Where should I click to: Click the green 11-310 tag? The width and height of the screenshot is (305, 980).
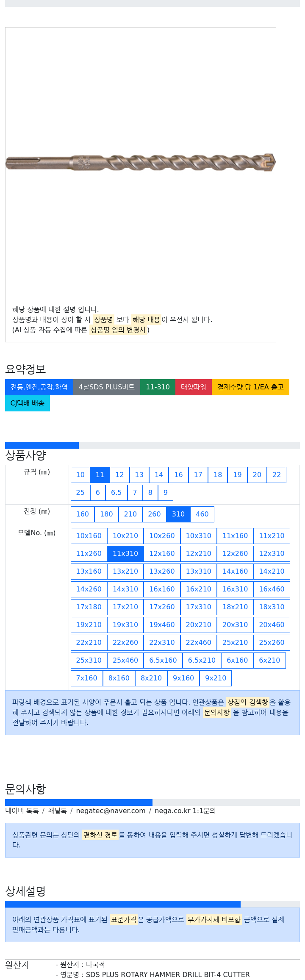coord(158,387)
